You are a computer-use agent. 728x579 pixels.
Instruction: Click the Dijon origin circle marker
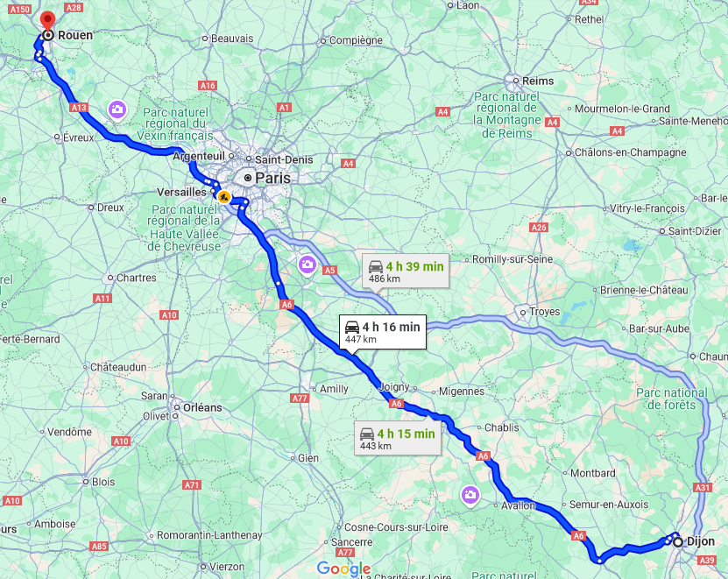678,542
